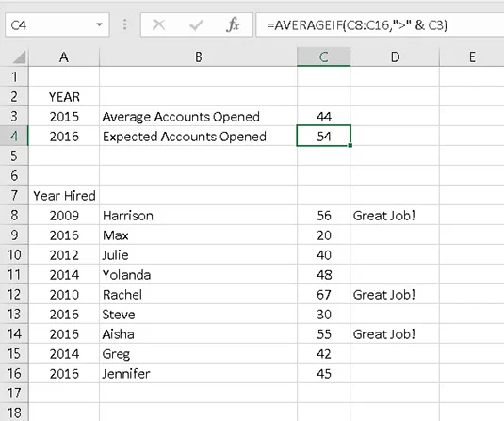The height and width of the screenshot is (421, 504).
Task: Confirm the formula with the checkmark icon
Action: pos(196,25)
